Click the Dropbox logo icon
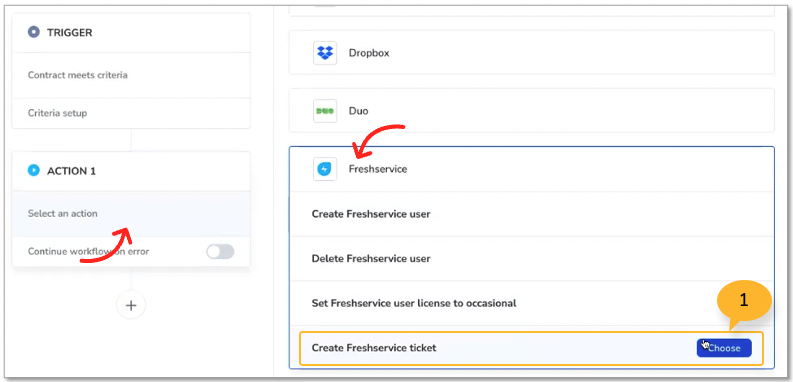793x382 pixels. pos(325,53)
